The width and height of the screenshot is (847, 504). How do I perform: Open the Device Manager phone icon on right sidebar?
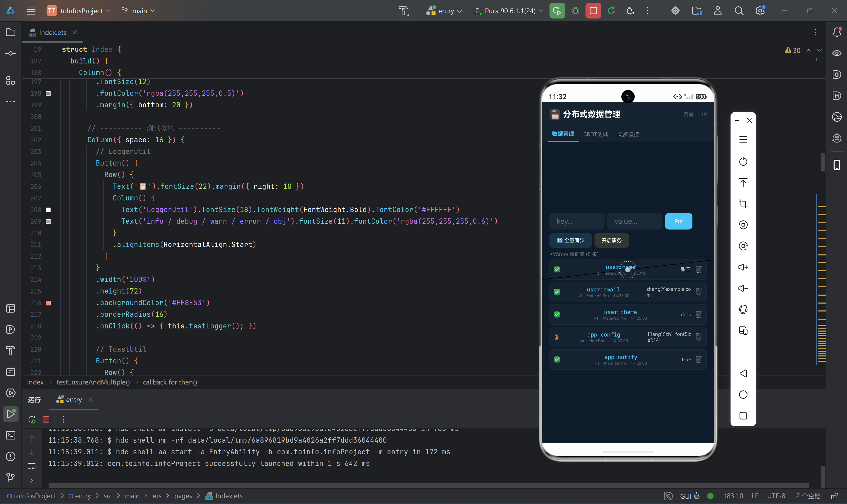click(836, 165)
